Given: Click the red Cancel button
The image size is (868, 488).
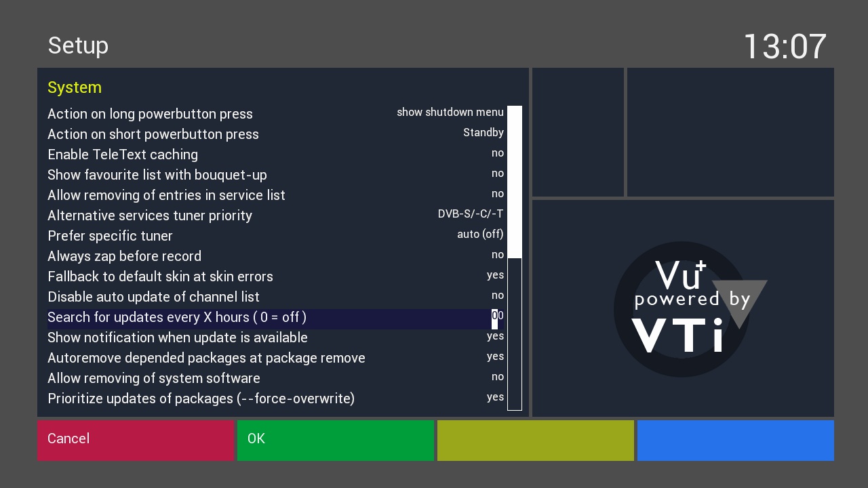Looking at the screenshot, I should point(136,441).
